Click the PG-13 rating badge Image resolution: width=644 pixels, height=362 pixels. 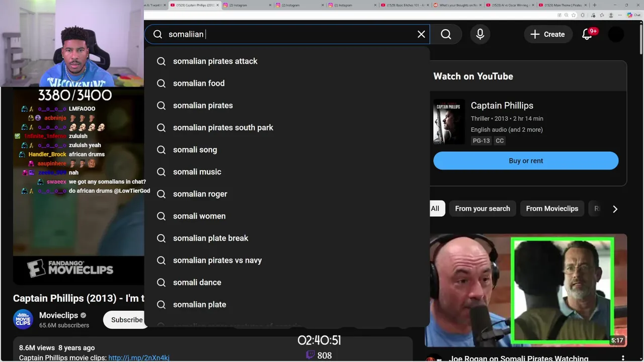(x=481, y=141)
